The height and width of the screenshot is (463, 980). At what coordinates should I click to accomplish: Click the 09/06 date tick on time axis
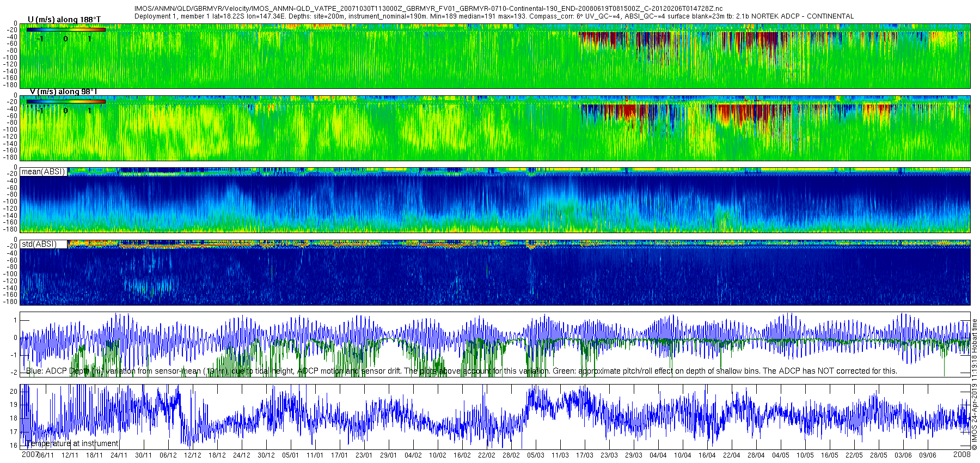coord(928,455)
